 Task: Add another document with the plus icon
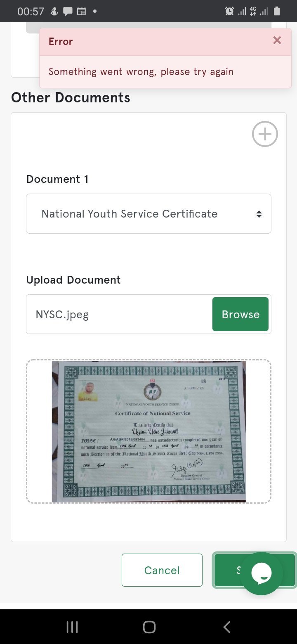pos(265,134)
